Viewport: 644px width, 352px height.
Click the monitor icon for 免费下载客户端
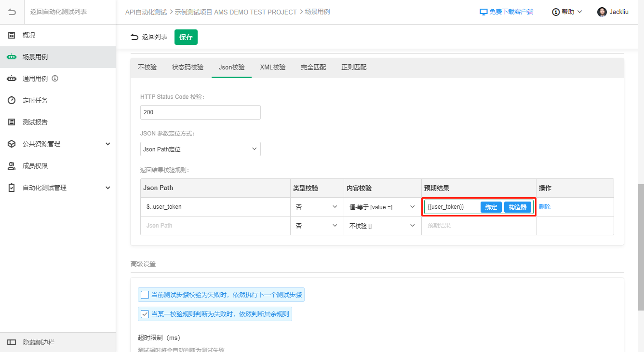(x=483, y=12)
